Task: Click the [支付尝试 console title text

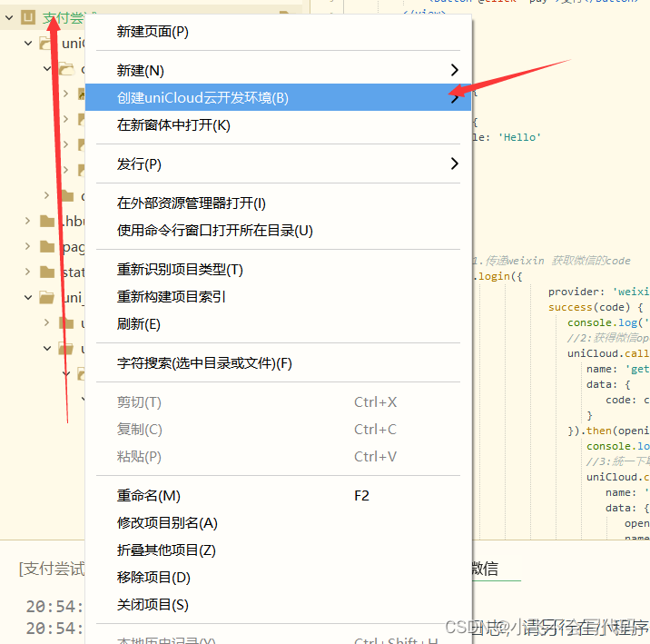Action: (x=52, y=569)
